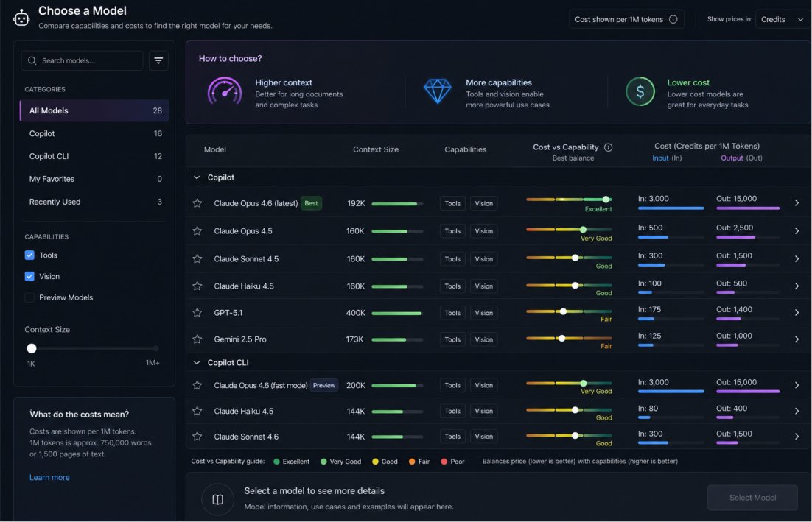Image resolution: width=812 pixels, height=522 pixels.
Task: Click the Input (In) cost column label
Action: [667, 158]
